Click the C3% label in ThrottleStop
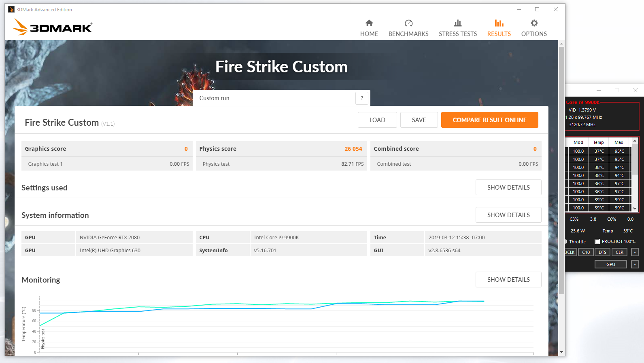Image resolution: width=644 pixels, height=363 pixels. click(574, 219)
